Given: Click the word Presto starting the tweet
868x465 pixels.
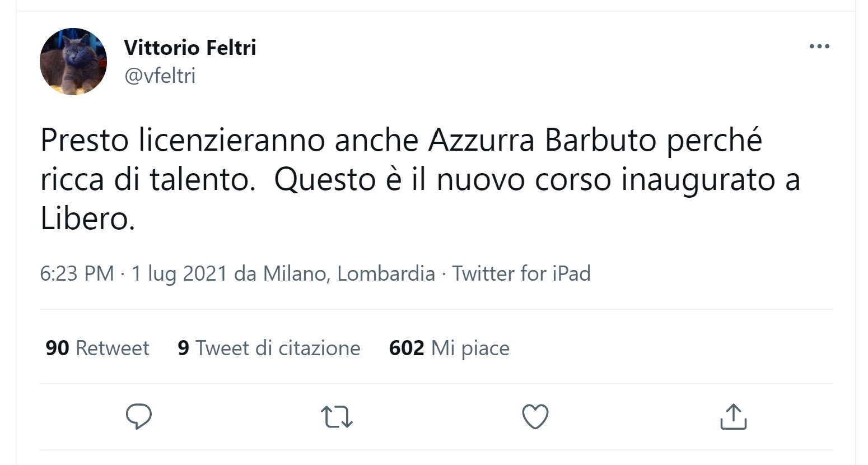Looking at the screenshot, I should pos(85,141).
